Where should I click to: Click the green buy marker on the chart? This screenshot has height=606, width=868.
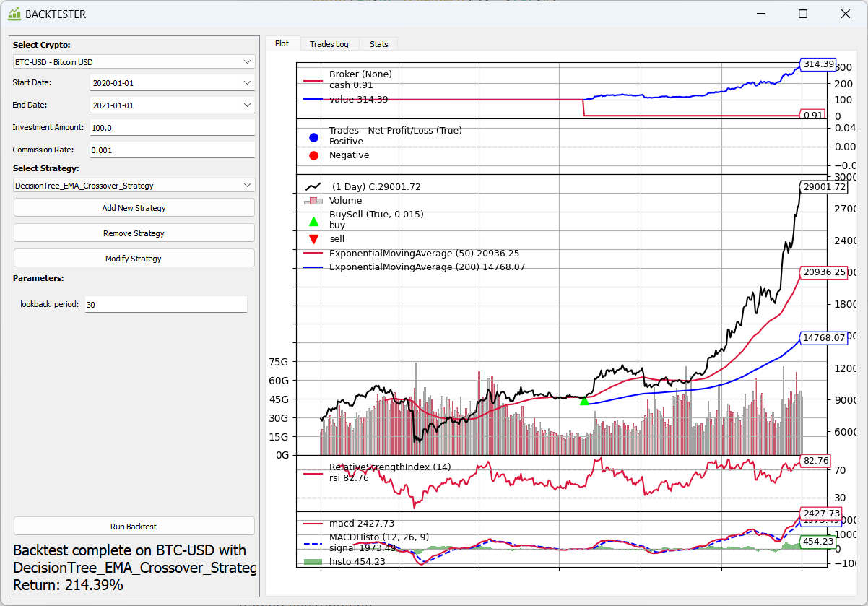click(x=583, y=402)
